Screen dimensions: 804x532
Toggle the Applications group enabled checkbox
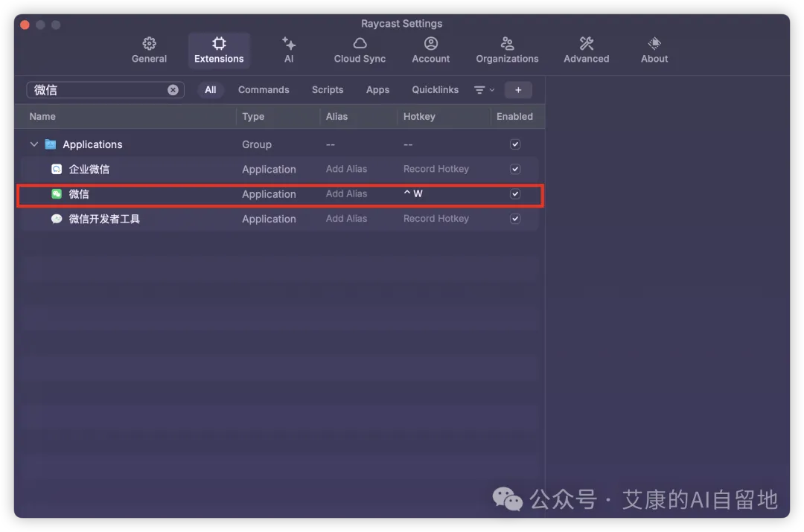point(515,144)
